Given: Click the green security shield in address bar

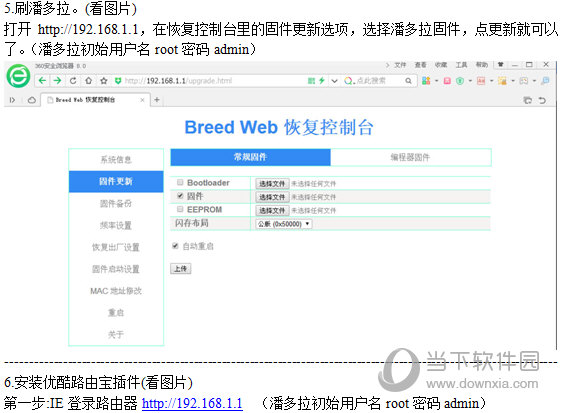Looking at the screenshot, I should click(x=118, y=81).
